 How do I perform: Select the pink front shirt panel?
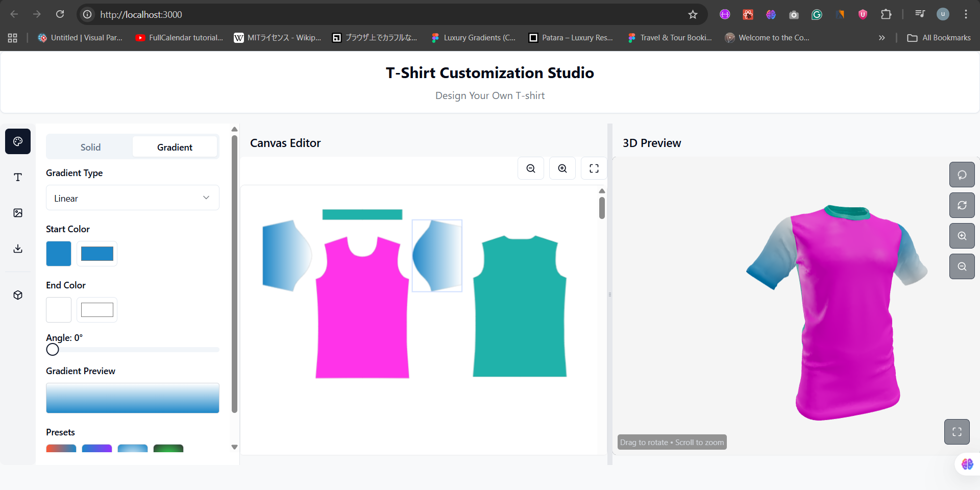pos(362,316)
